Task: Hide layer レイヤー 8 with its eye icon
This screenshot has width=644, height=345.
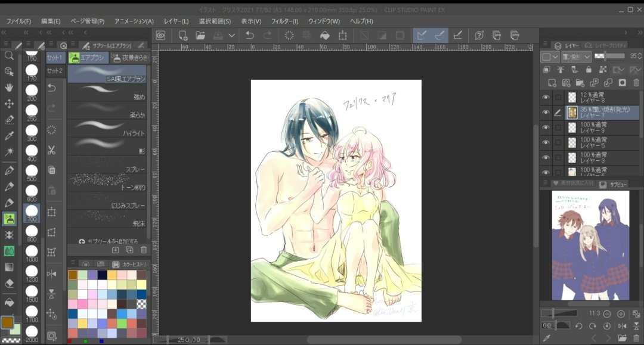Action: [x=546, y=97]
